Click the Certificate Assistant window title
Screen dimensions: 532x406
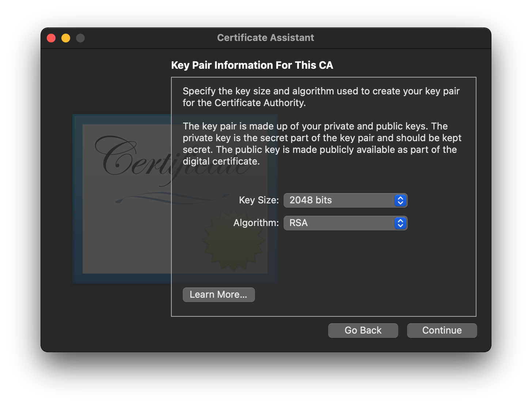click(x=266, y=38)
